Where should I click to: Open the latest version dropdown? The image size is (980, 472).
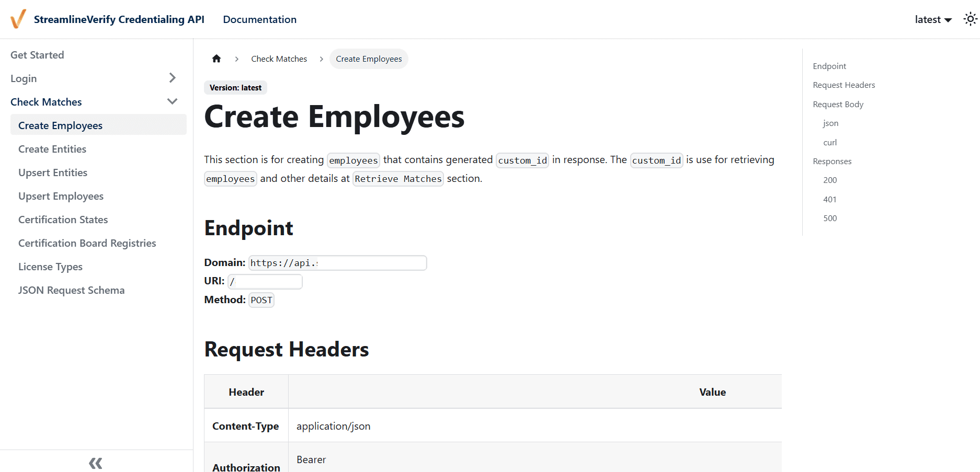pyautogui.click(x=933, y=19)
